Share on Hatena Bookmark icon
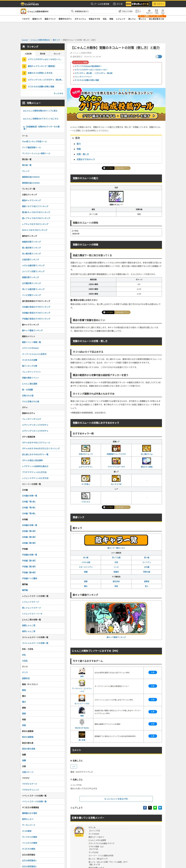The width and height of the screenshot is (186, 868). 160,808
